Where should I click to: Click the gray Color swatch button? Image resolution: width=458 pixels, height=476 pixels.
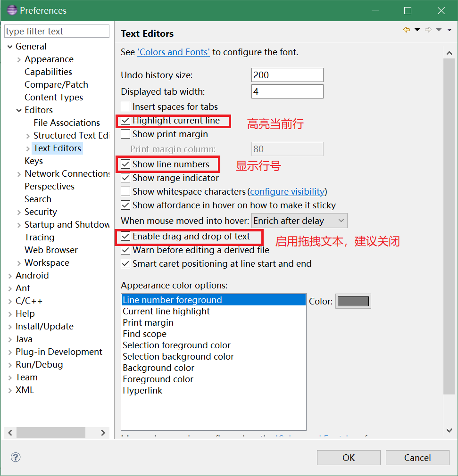tap(353, 302)
